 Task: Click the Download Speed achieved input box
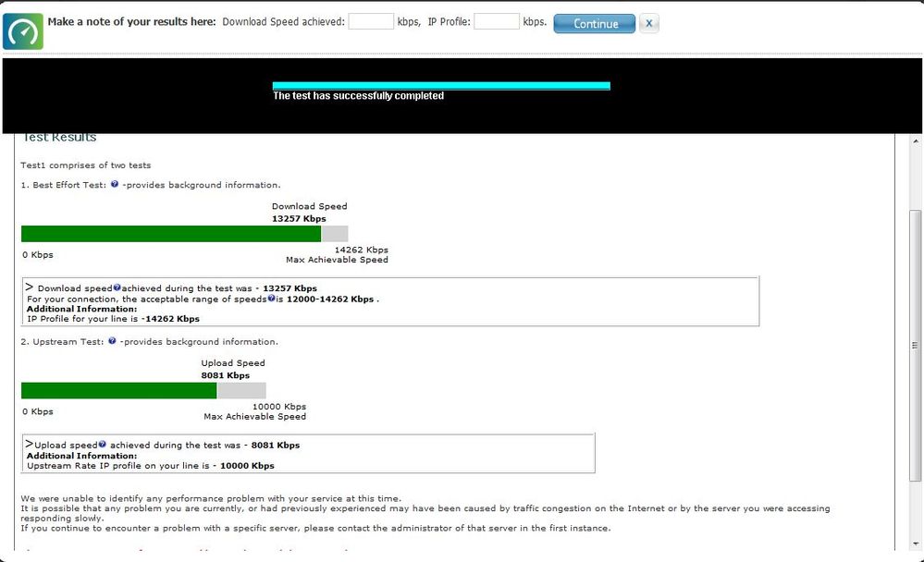(371, 20)
